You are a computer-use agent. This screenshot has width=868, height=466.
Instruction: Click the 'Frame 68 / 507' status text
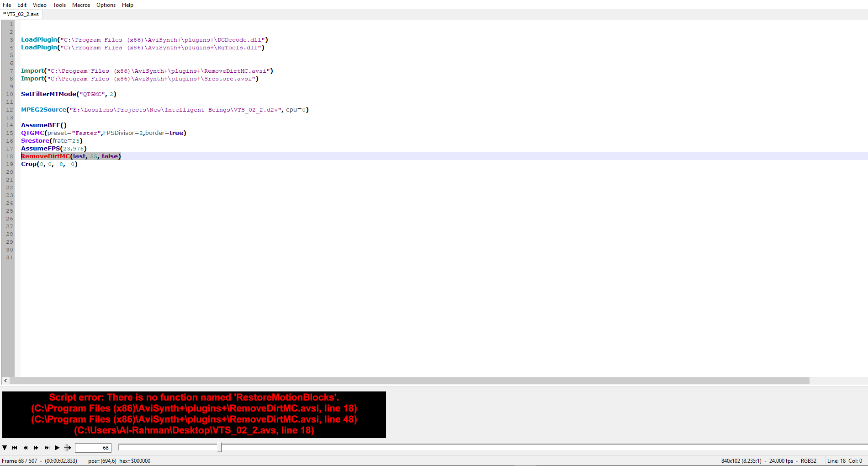click(x=20, y=461)
